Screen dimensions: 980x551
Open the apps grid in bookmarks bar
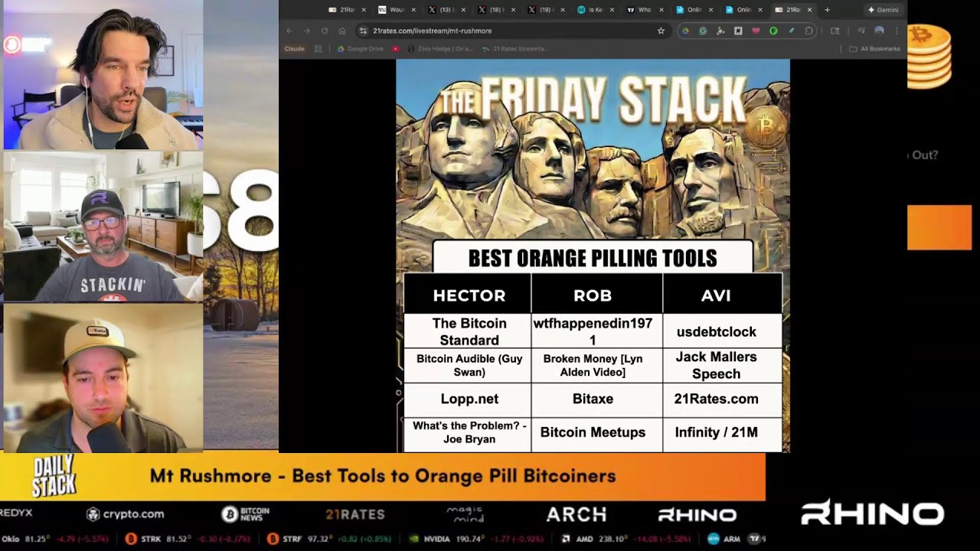tap(318, 49)
